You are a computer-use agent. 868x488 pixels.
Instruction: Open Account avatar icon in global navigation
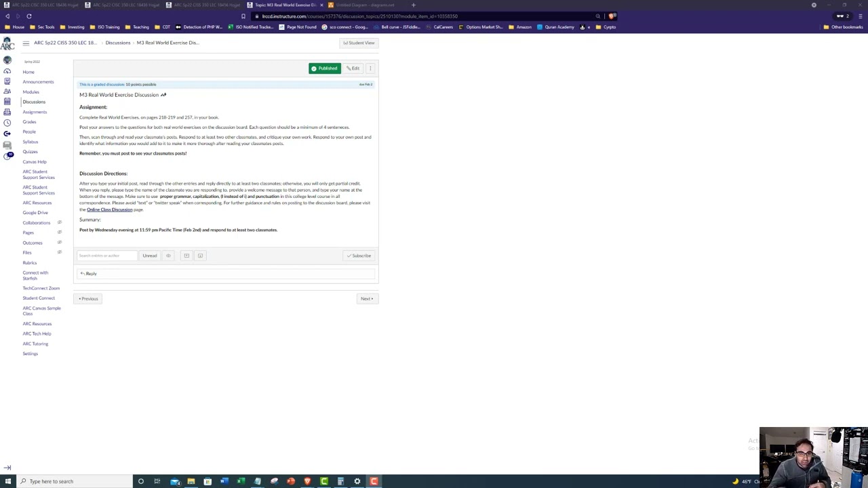click(7, 60)
